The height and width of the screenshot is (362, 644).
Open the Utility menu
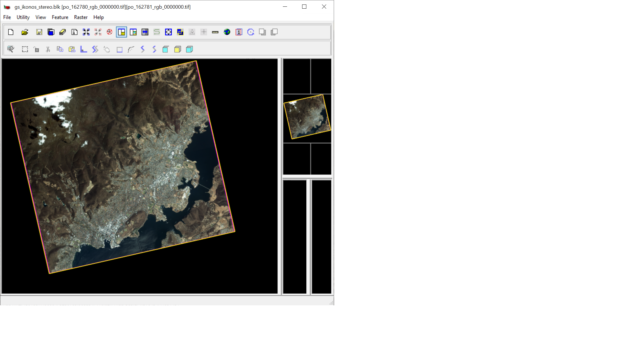[x=23, y=17]
